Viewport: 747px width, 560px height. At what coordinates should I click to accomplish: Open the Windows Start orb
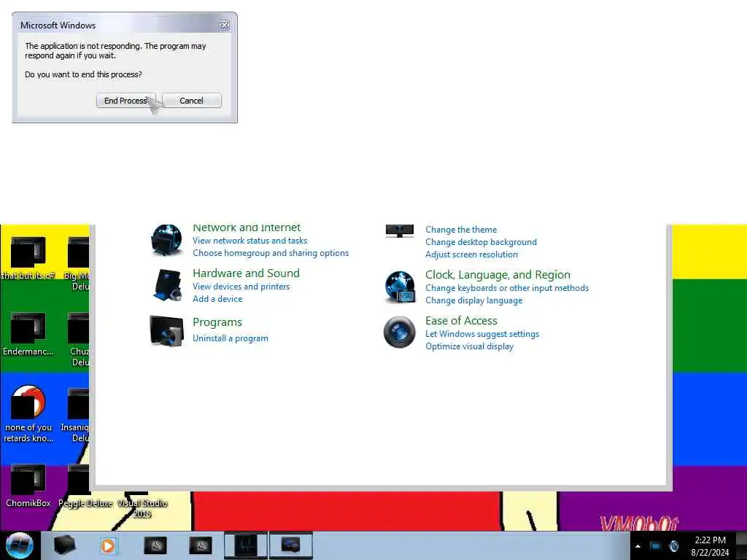(x=20, y=545)
